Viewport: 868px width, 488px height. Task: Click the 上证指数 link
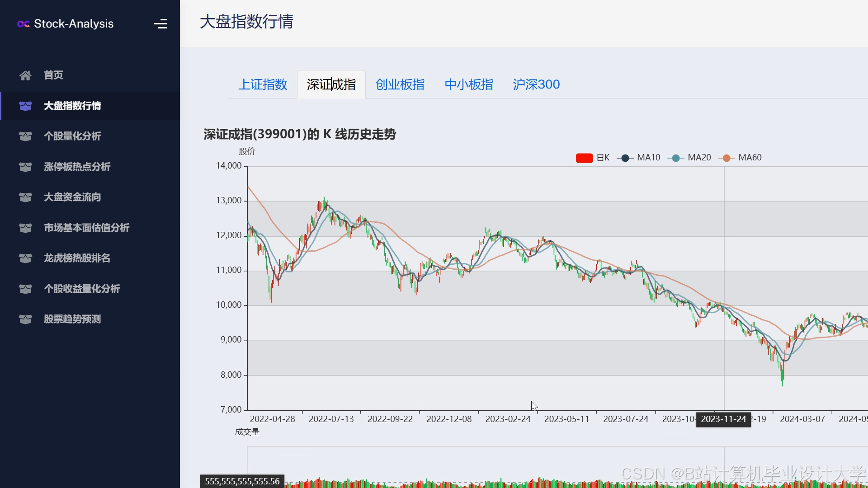[x=263, y=84]
